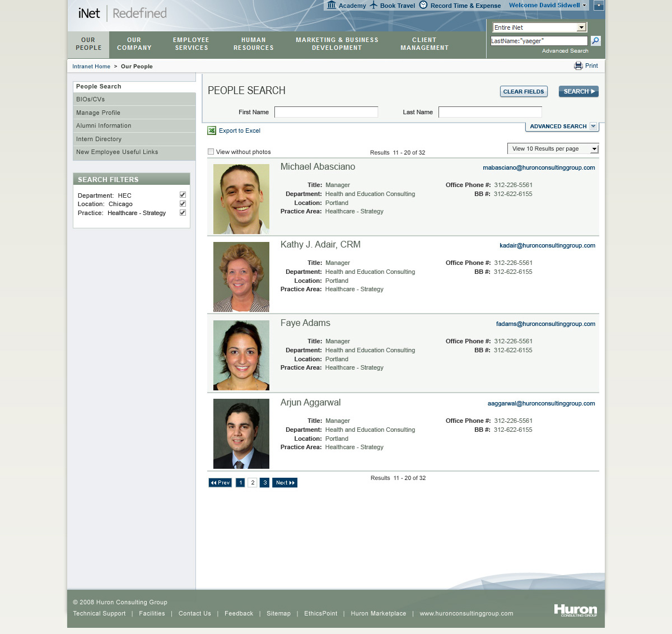Switch to the Human Resources tab
Screen dimensions: 672x634
(253, 44)
